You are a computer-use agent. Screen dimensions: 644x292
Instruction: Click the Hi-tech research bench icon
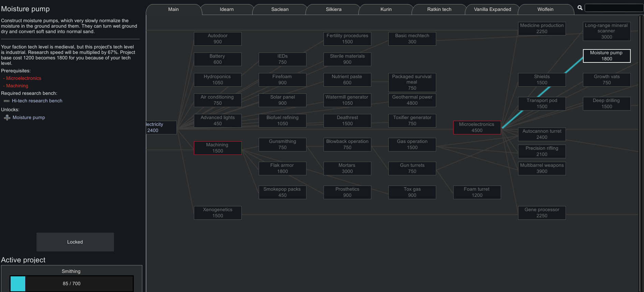pyautogui.click(x=6, y=101)
